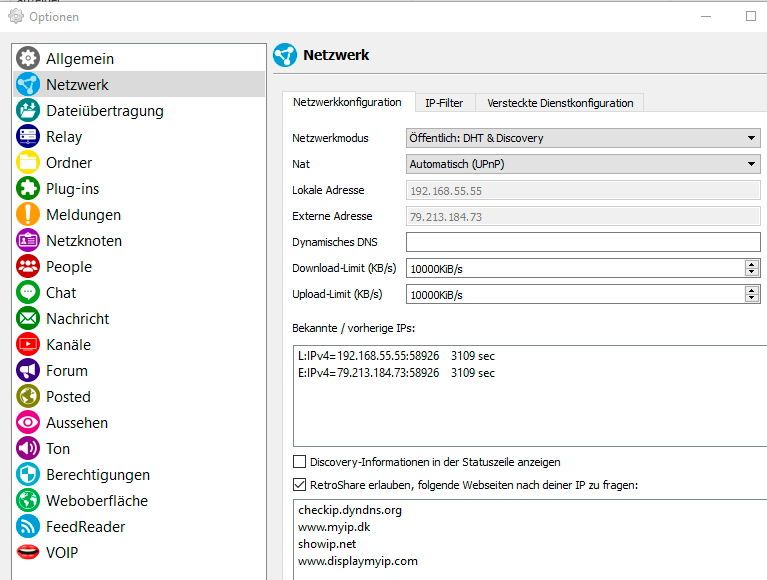Select the Berechtigungen sidebar label

coord(98,474)
